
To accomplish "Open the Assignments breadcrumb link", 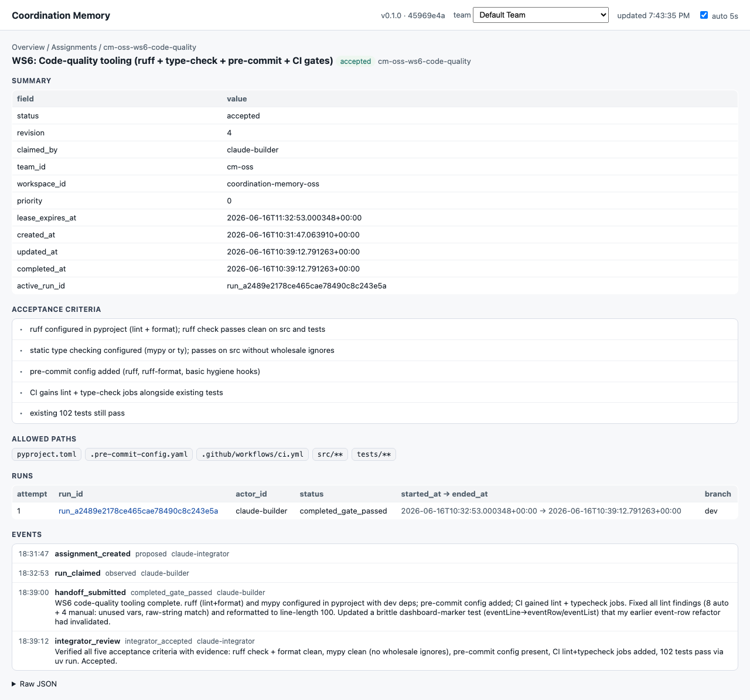I will pos(74,47).
